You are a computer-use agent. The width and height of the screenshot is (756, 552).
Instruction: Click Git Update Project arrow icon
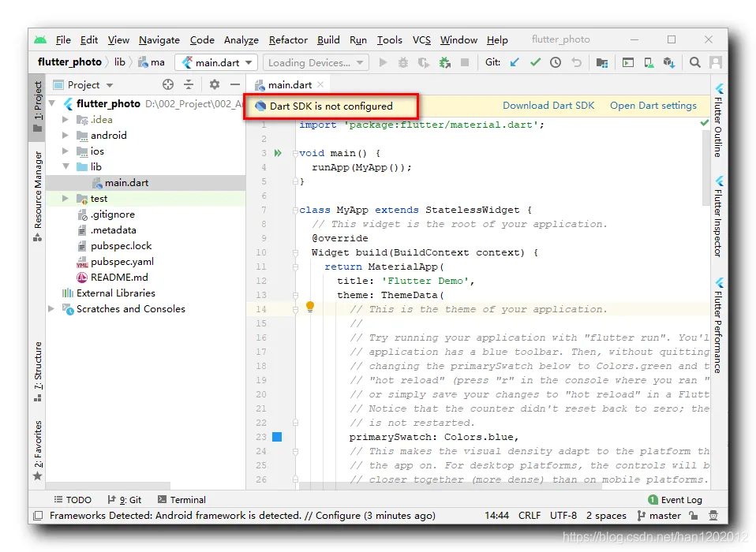[x=515, y=62]
